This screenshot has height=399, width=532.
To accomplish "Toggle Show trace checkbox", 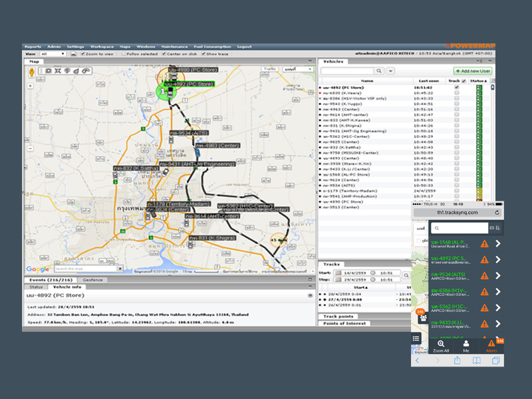I will click(203, 54).
